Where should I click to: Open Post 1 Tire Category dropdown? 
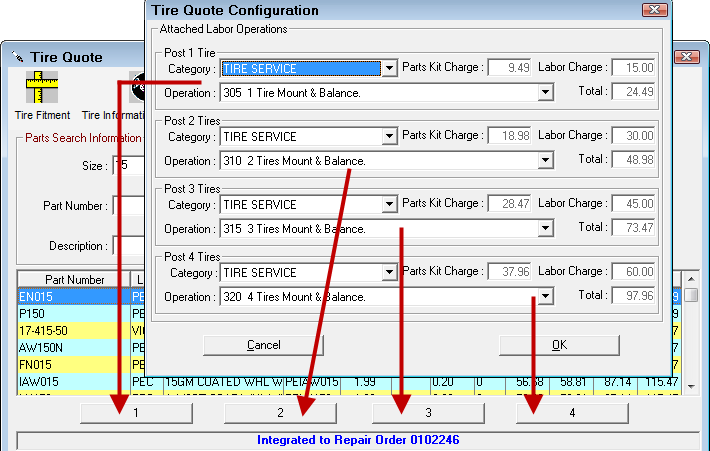click(x=389, y=69)
